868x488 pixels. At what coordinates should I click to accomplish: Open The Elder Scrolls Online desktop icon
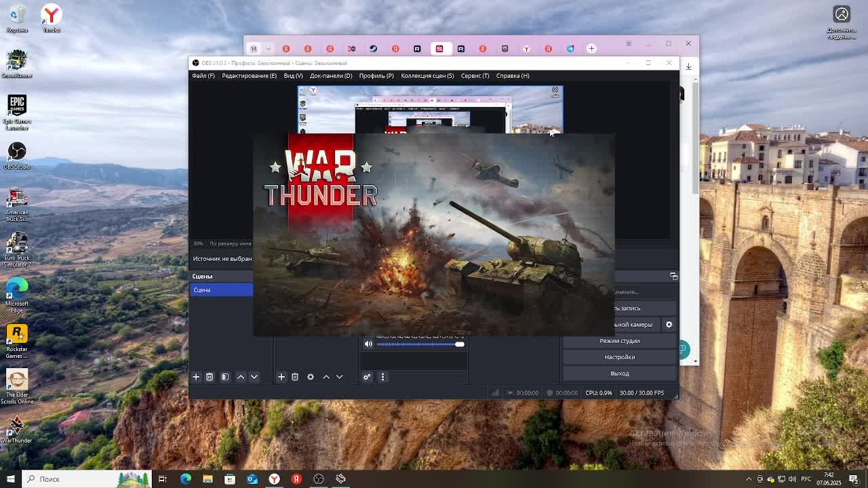click(x=17, y=387)
